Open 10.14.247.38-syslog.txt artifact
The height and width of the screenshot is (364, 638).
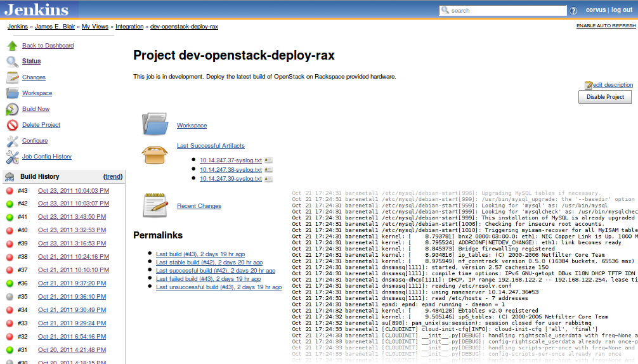[x=231, y=169]
